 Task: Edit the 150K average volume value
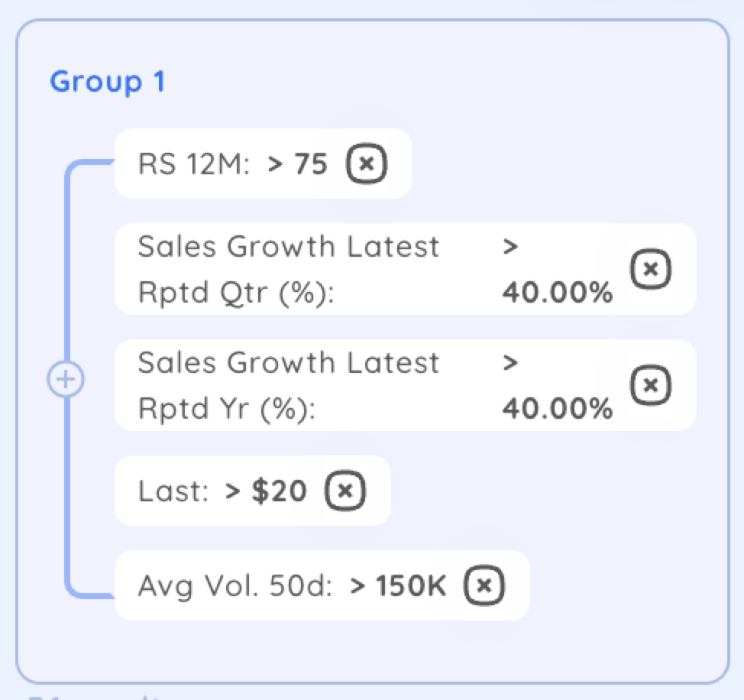click(x=411, y=585)
